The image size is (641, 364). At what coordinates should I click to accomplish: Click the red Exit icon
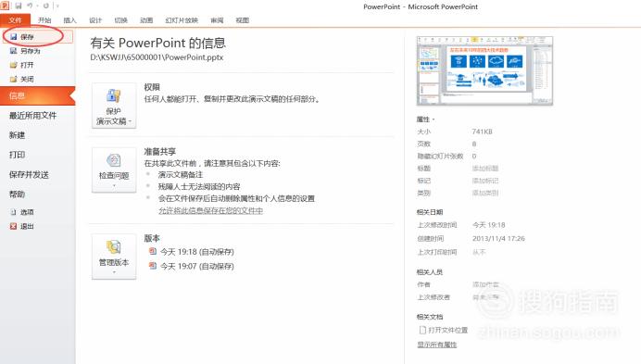[x=14, y=226]
